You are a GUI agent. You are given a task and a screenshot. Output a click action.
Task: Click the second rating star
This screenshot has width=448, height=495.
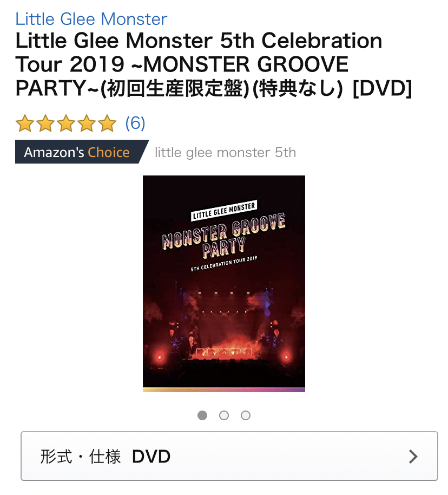coord(45,123)
